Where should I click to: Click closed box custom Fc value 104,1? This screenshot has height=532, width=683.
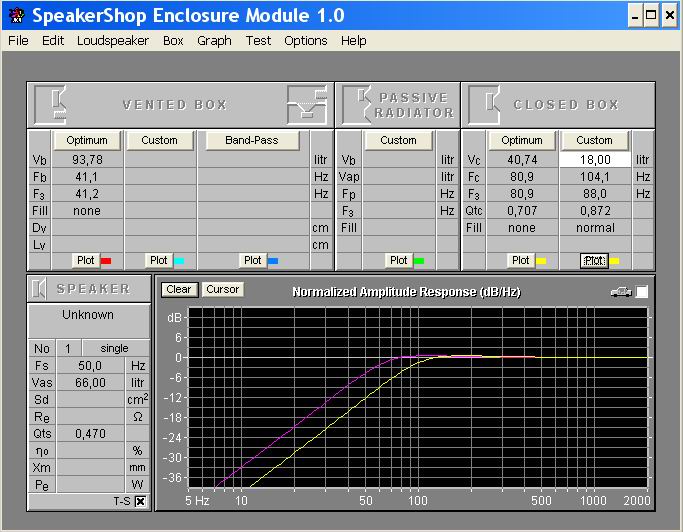595,176
